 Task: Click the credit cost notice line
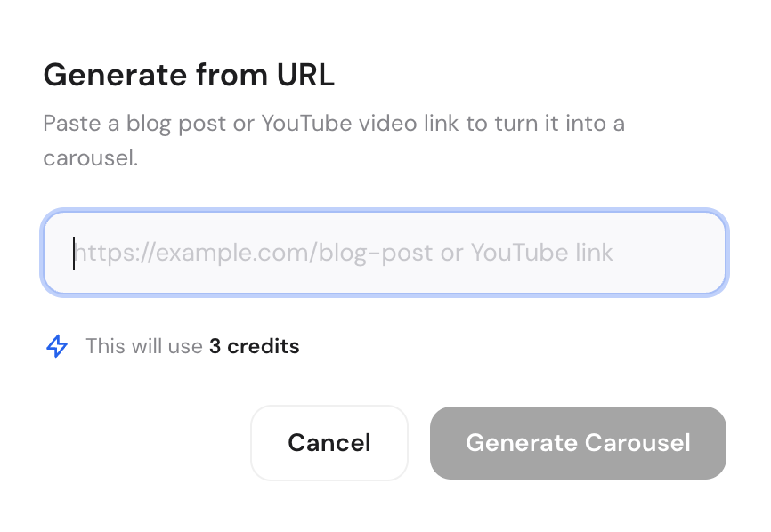173,346
